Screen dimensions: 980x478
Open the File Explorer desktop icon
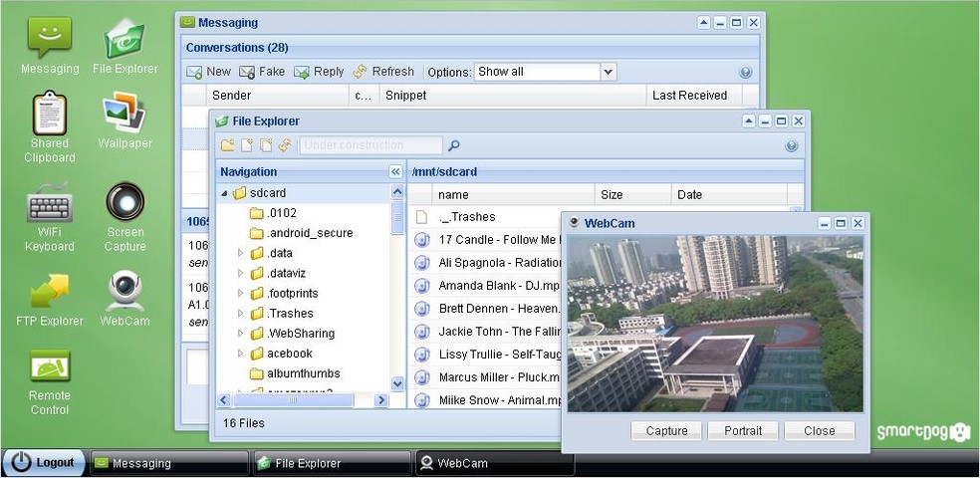[125, 46]
